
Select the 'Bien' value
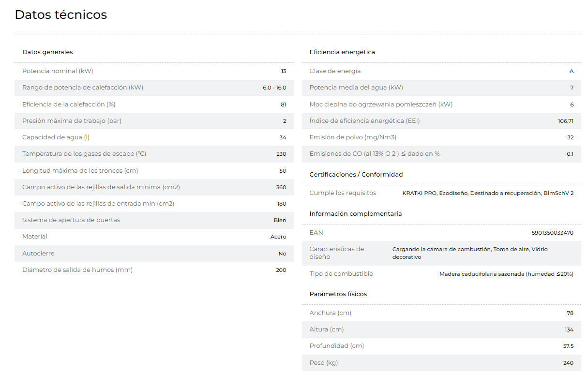(x=280, y=220)
